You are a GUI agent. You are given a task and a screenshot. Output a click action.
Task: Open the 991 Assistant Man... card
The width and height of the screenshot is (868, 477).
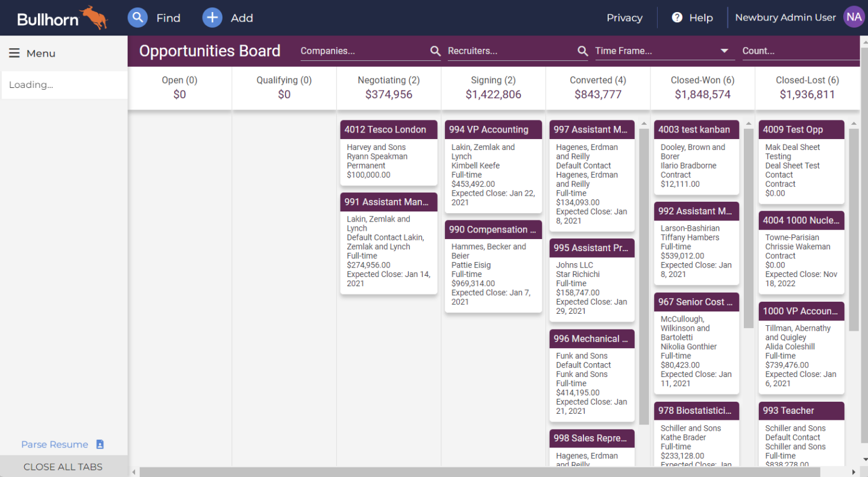(x=389, y=243)
